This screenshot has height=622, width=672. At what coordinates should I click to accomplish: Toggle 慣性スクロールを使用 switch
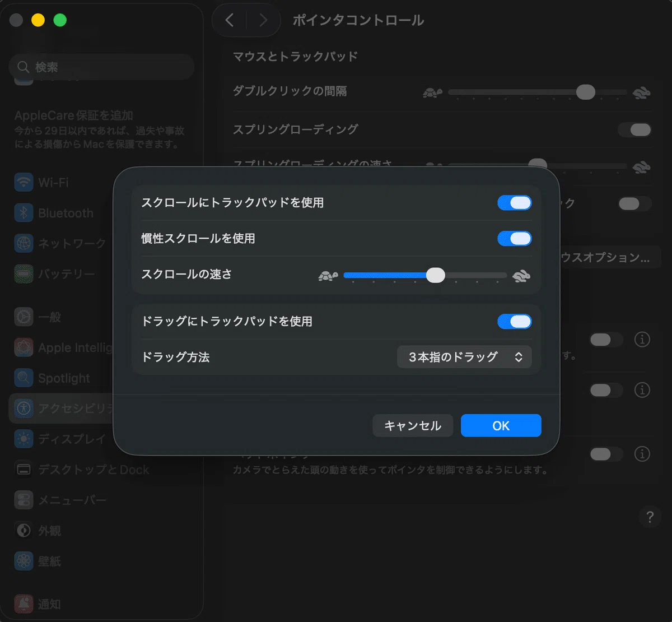point(514,239)
